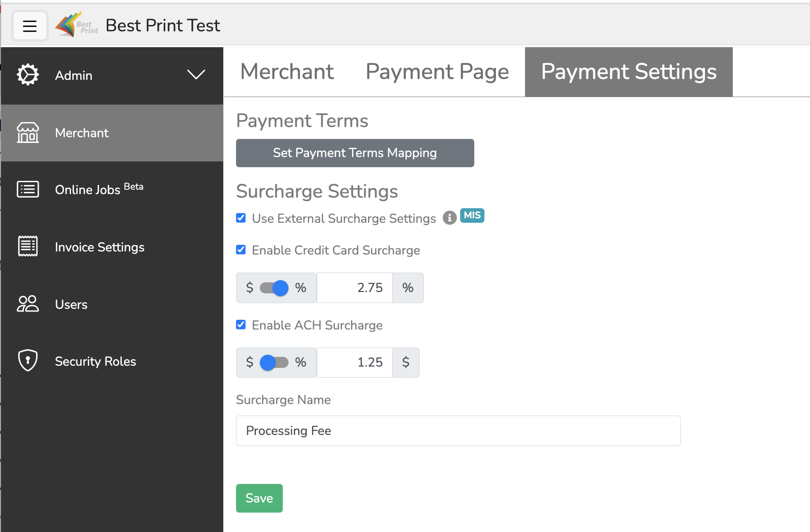The image size is (810, 532).
Task: Uncheck Use External Surcharge Settings
Action: 240,218
